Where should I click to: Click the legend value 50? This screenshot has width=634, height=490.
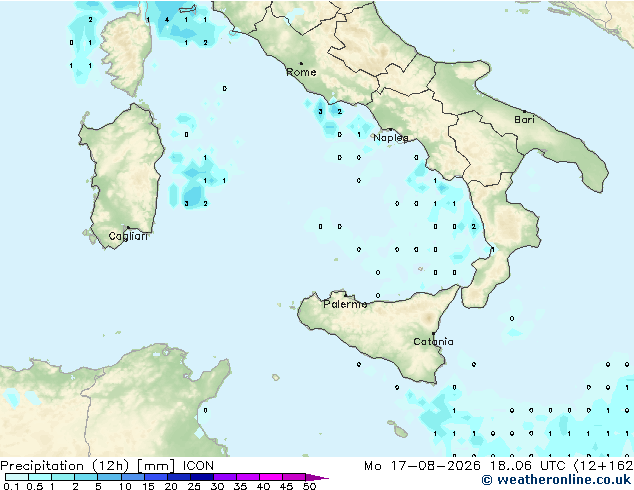point(309,486)
